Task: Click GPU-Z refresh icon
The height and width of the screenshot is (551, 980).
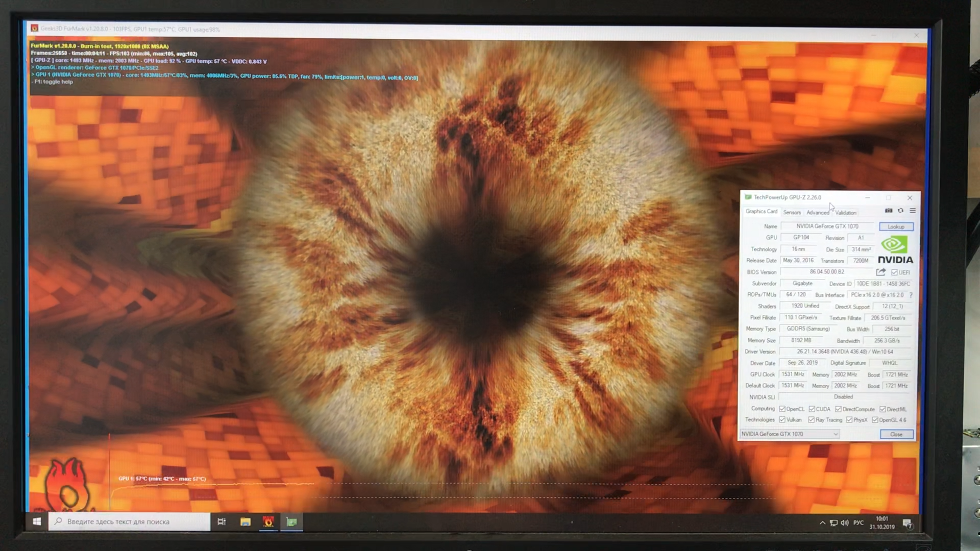Action: (x=901, y=211)
